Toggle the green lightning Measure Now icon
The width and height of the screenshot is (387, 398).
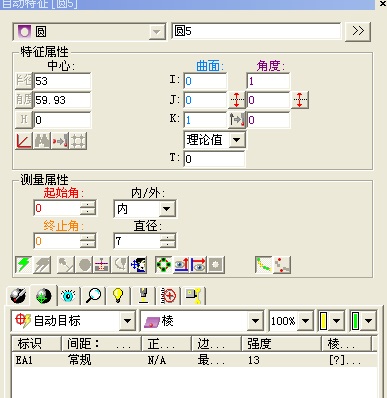24,265
